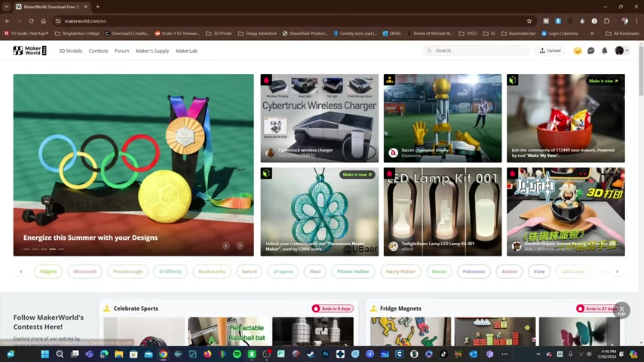Viewport: 644px width, 362px height.
Task: Open Gregg Adventure bookmarks folder
Action: [257, 33]
